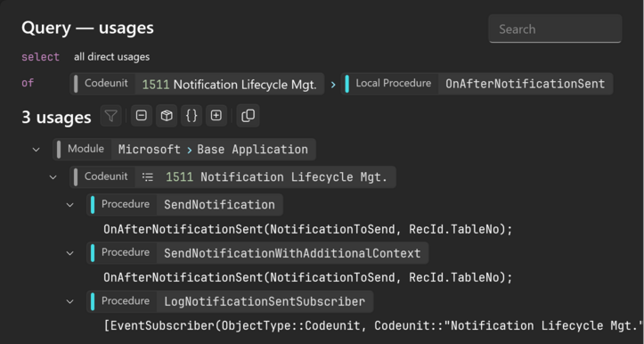Screen dimensions: 644x344
Task: Click the cube package grouping icon
Action: tap(167, 116)
